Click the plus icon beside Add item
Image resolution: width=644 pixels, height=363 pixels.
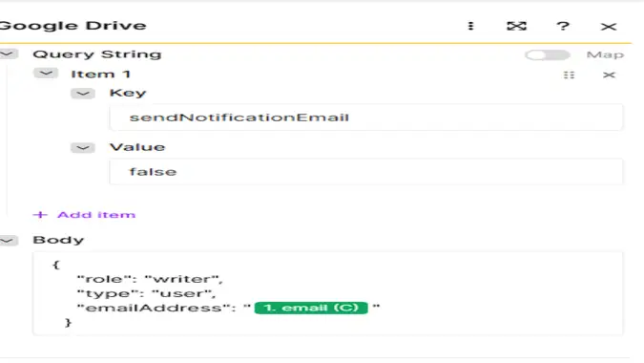(x=40, y=215)
